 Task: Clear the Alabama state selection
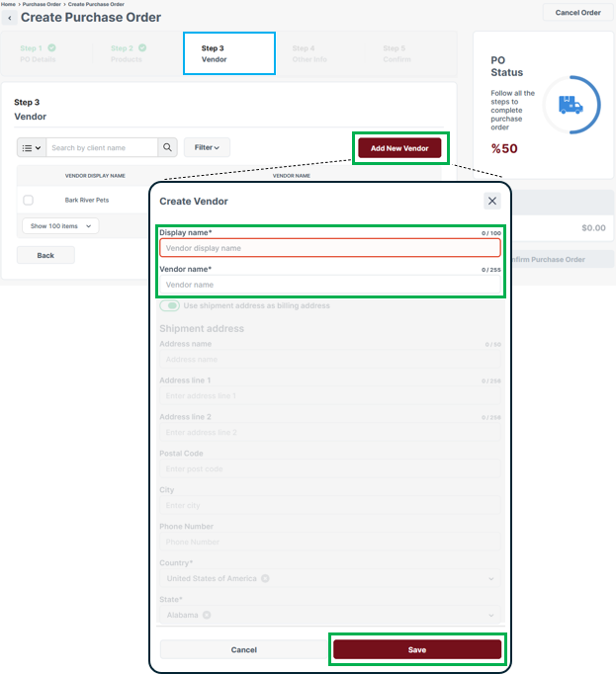[207, 615]
